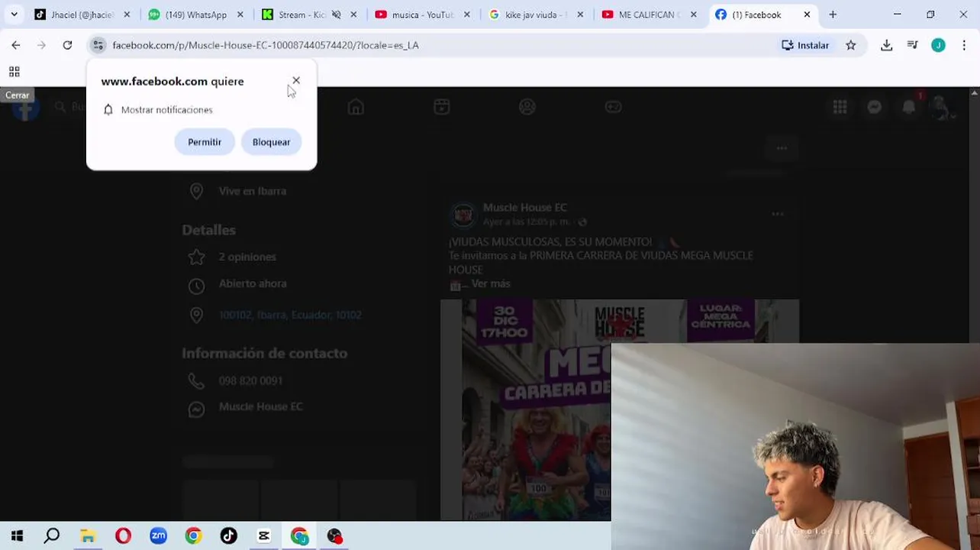Install the app via Instalar button
The width and height of the screenshot is (980, 550).
pyautogui.click(x=805, y=45)
